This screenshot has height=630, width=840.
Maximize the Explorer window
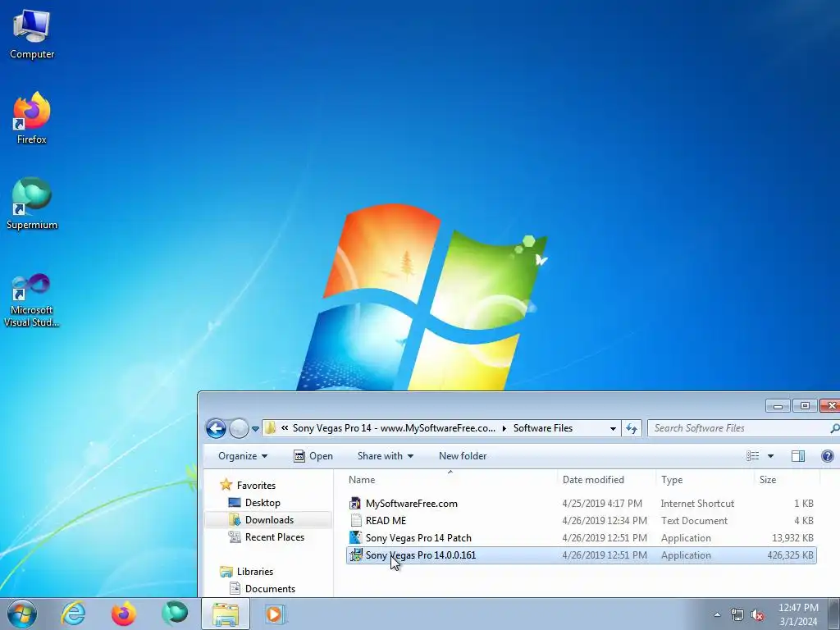tap(805, 406)
